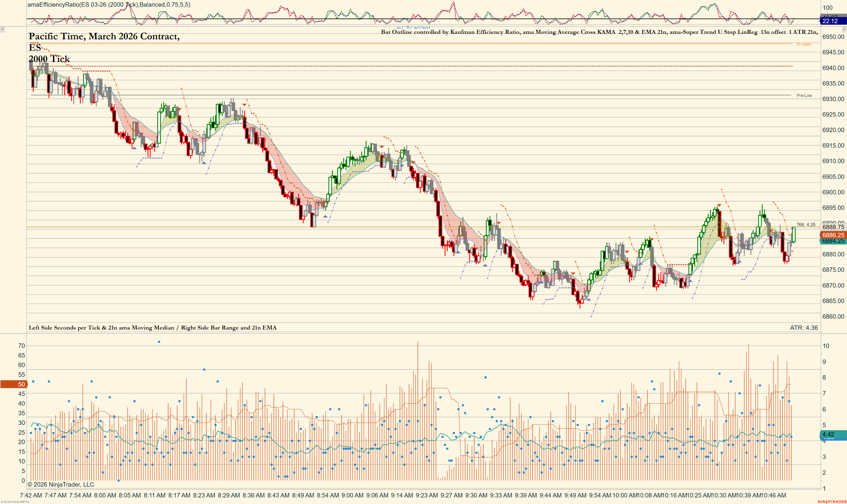Click the 6880.00 price scale label
Image resolution: width=847 pixels, height=504 pixels.
click(x=833, y=254)
